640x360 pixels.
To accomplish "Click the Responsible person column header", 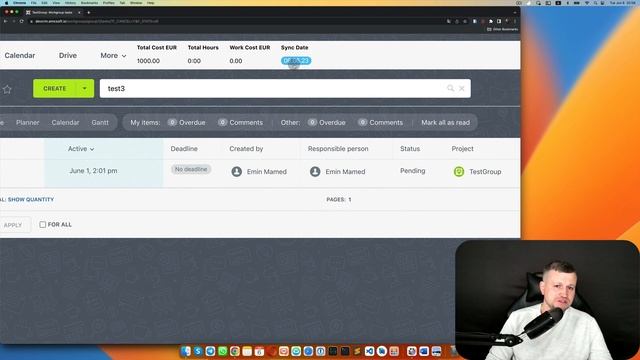I will tap(338, 149).
